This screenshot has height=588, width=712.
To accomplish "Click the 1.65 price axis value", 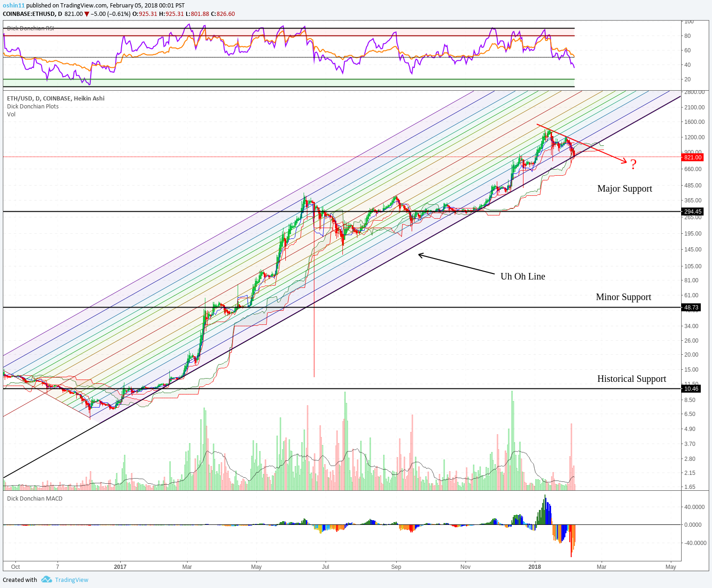I will [690, 487].
